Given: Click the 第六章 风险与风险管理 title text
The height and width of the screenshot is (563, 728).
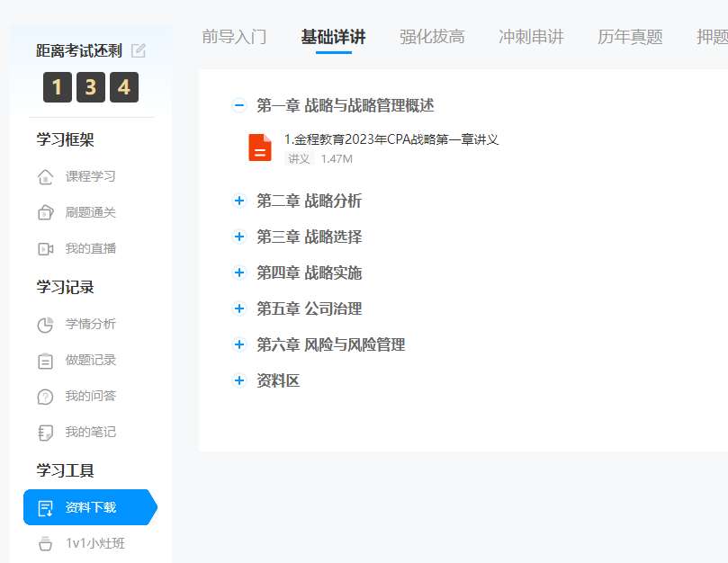Looking at the screenshot, I should 330,344.
